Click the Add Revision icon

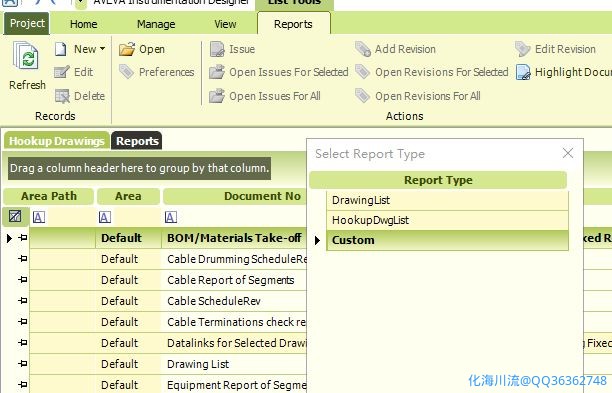pos(363,49)
